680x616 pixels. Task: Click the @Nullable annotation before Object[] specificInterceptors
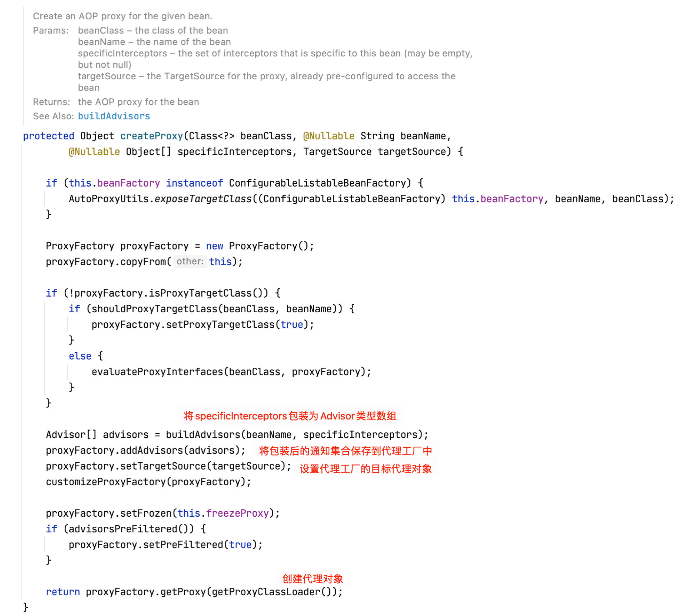(94, 152)
